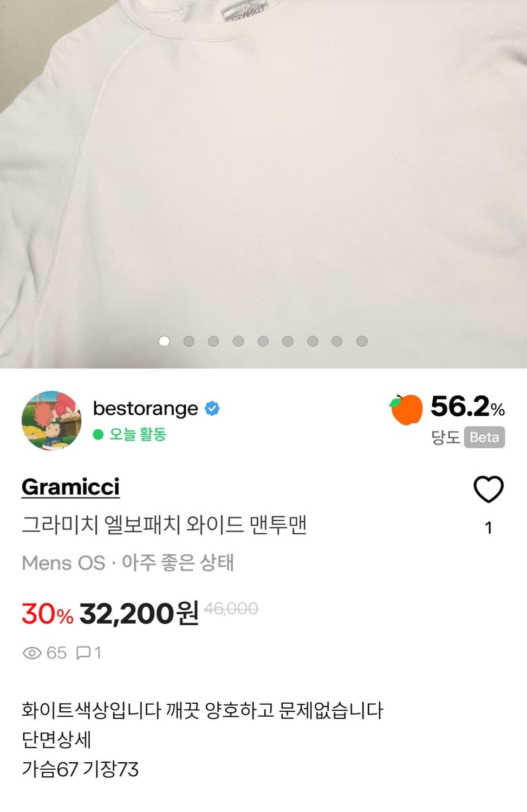Open the bestorange seller name link
This screenshot has width=527, height=812.
(x=145, y=408)
